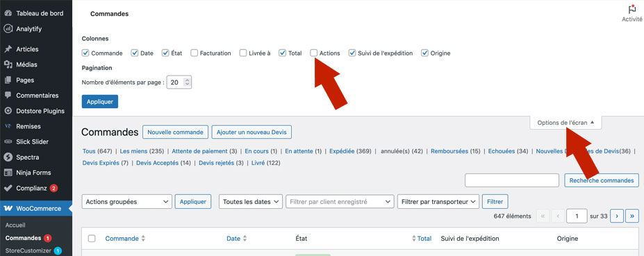Screen dimensions: 644x256
Task: Filter orders by Remboursées status
Action: pyautogui.click(x=456, y=151)
